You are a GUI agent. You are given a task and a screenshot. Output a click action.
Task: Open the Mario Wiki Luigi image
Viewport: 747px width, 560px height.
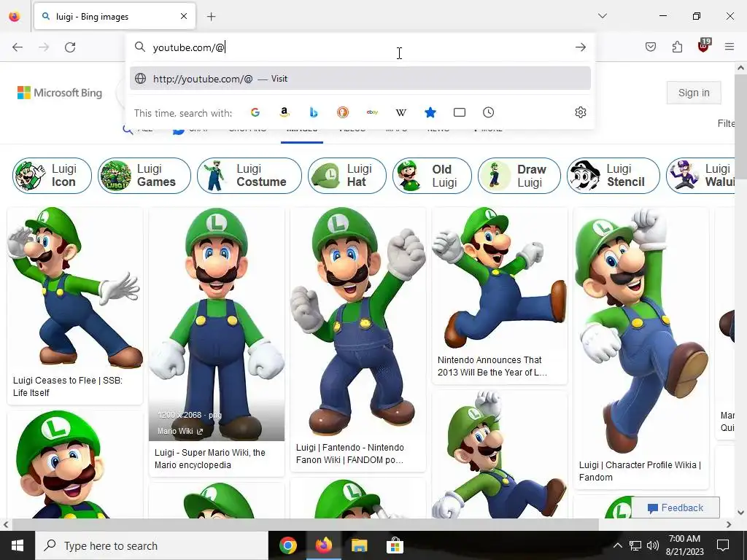217,324
